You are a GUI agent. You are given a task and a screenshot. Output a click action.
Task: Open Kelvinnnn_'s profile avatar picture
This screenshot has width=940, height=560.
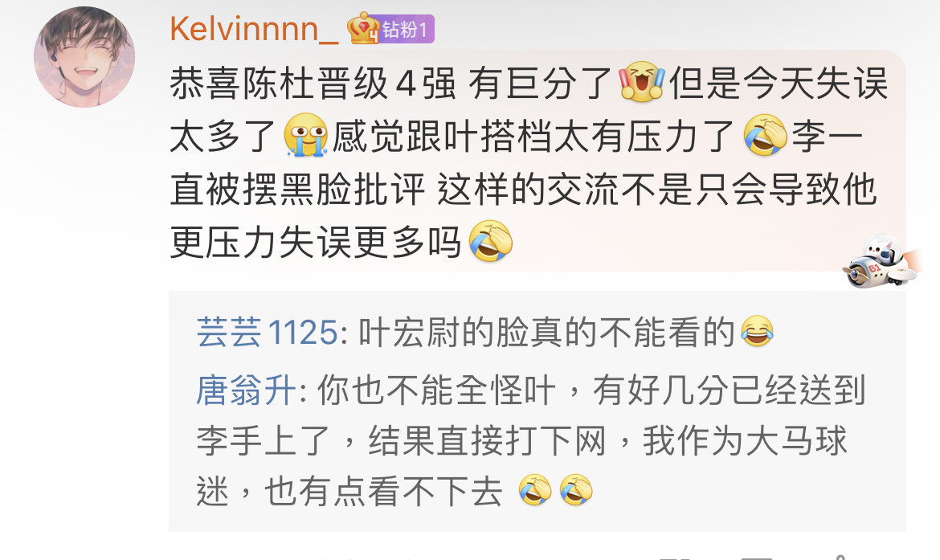click(x=84, y=57)
